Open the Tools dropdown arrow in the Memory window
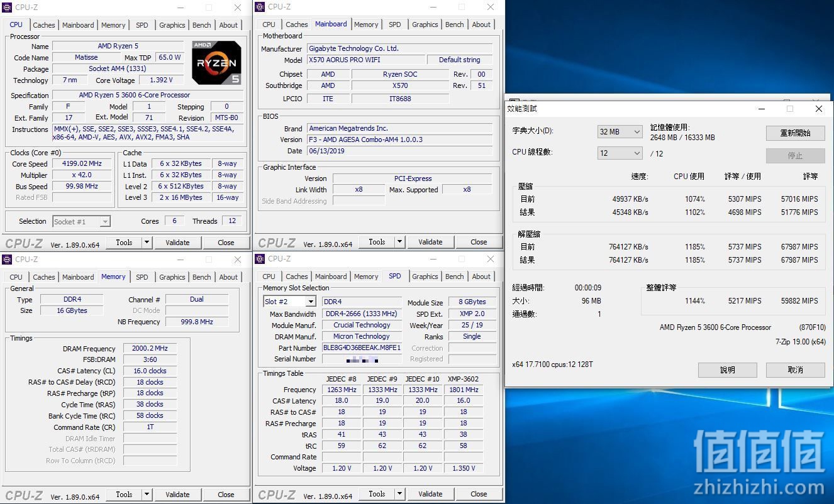Image resolution: width=834 pixels, height=504 pixels. tap(147, 494)
